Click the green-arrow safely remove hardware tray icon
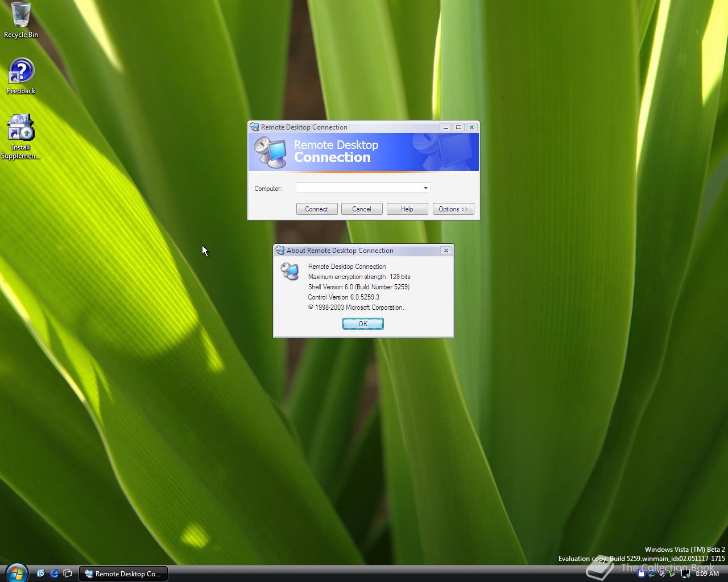 coord(672,573)
